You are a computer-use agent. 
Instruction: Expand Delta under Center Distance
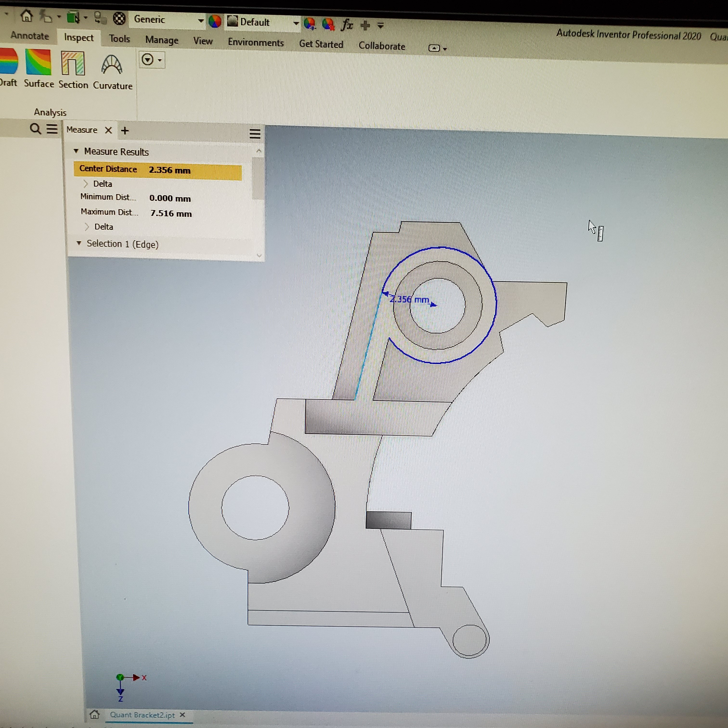point(85,184)
